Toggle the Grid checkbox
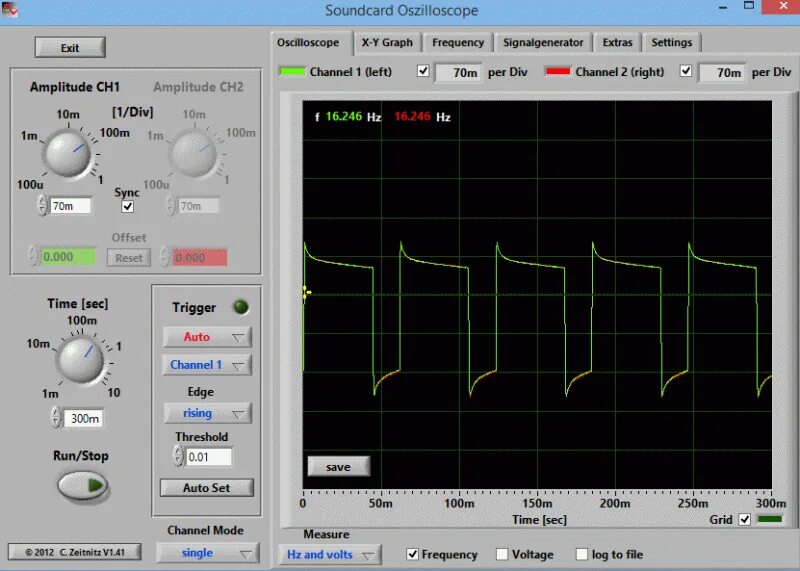Viewport: 800px width, 571px height. [745, 519]
